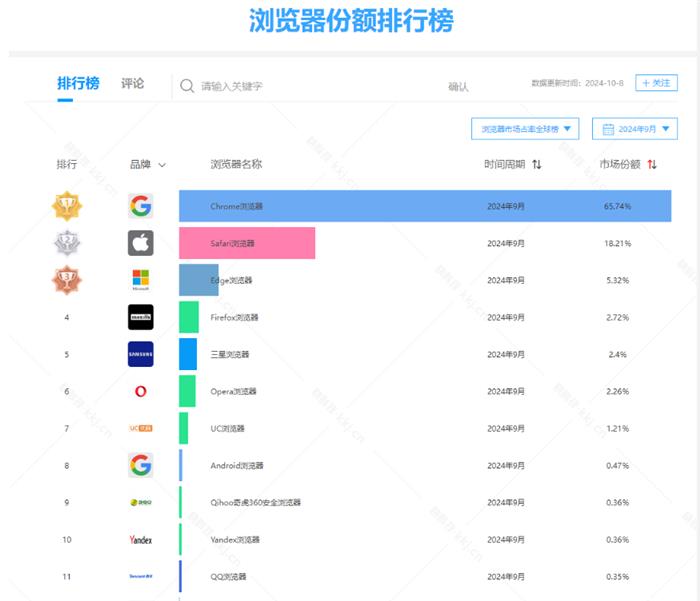Click the 确认 button

pos(458,87)
